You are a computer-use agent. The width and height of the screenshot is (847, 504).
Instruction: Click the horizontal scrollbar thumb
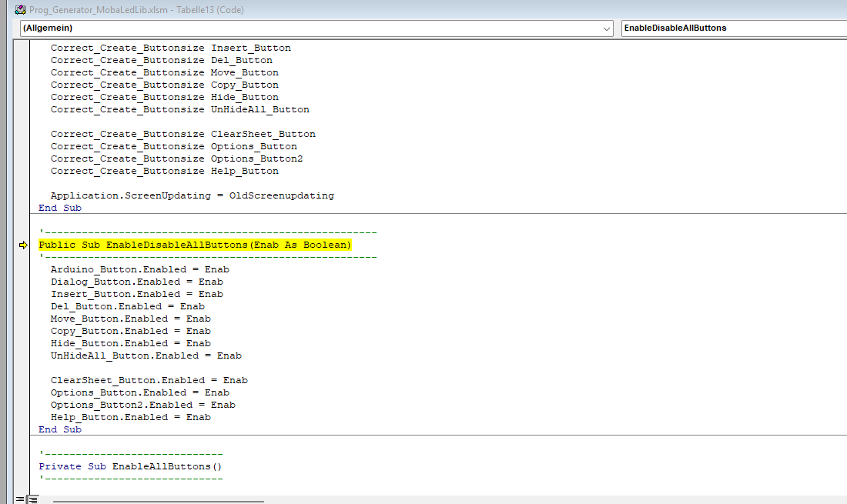(x=158, y=500)
